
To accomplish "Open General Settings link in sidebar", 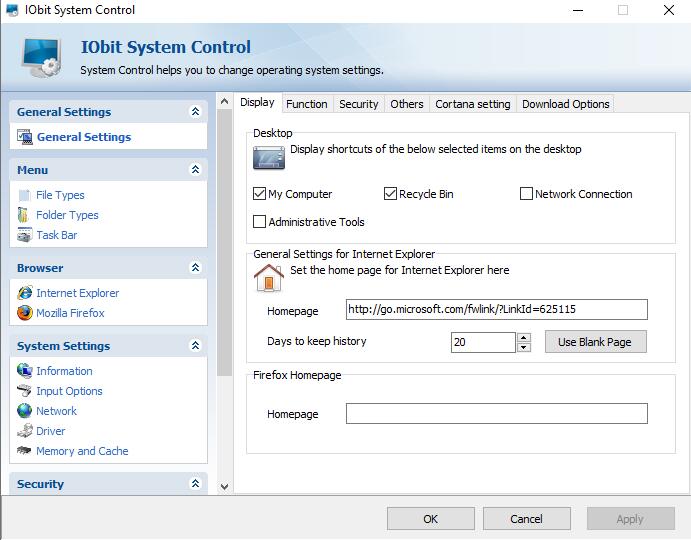I will pos(84,137).
